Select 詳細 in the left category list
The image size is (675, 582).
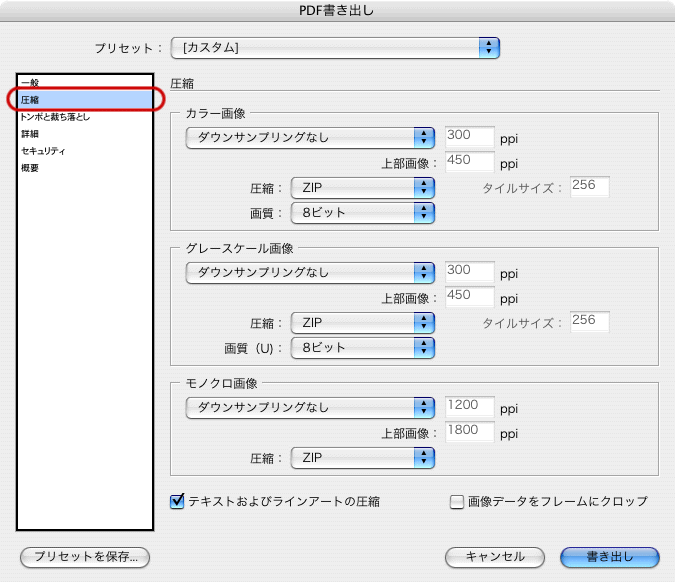85,134
